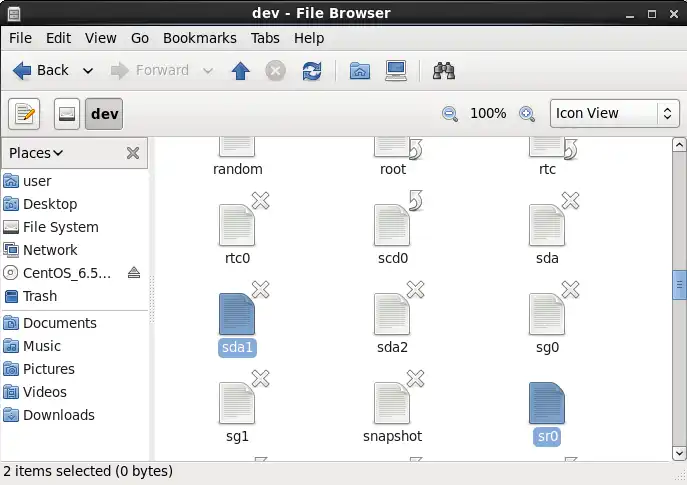
Task: Open the Back history dropdown arrow
Action: 88,71
